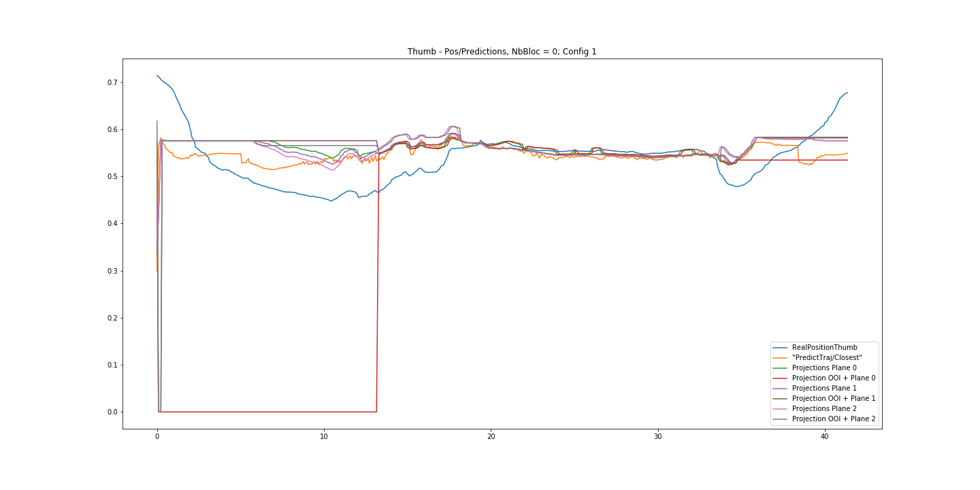Click the blue RealPositionThumb legend line swatch

(781, 348)
